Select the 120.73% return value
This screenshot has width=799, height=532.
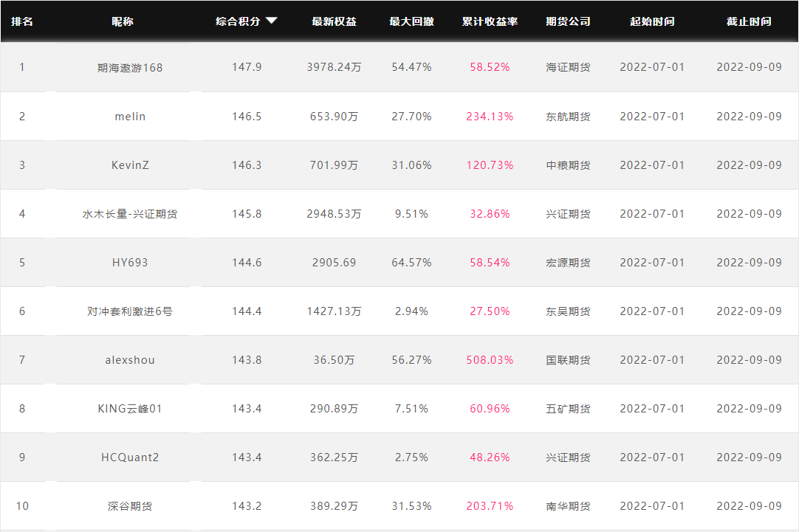click(490, 165)
